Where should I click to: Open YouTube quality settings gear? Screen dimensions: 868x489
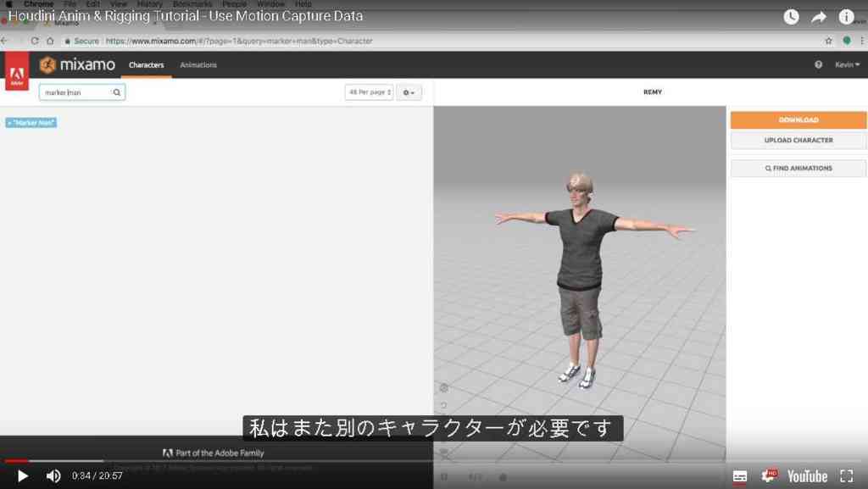769,475
